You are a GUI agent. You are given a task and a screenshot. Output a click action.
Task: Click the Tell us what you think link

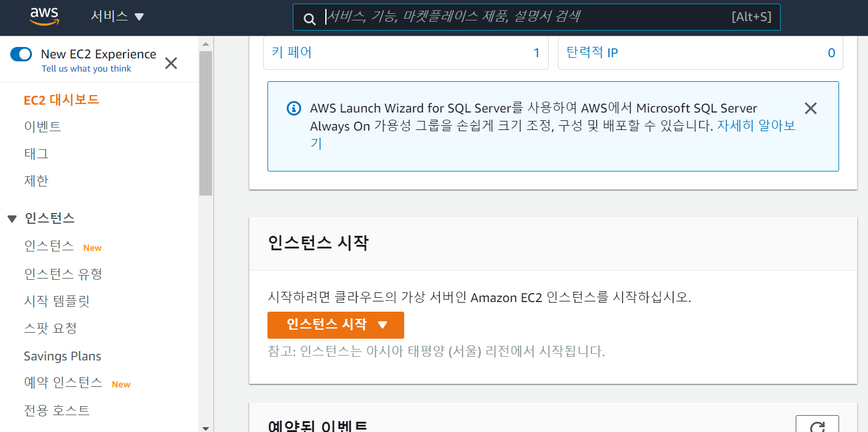pos(86,69)
